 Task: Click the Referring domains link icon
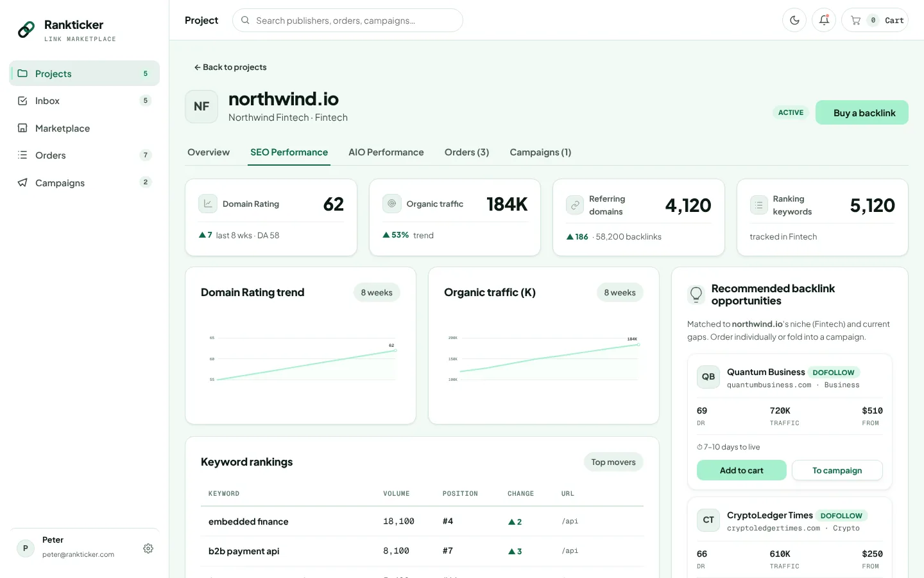pyautogui.click(x=575, y=205)
